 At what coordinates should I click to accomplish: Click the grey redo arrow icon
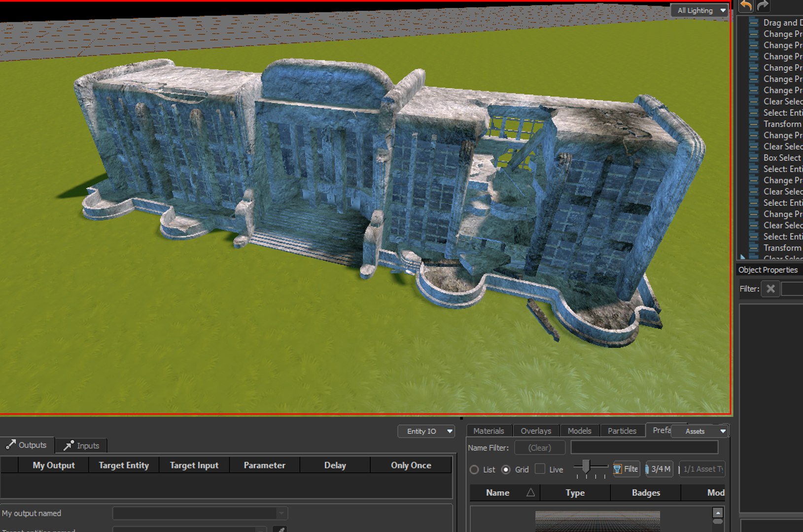coord(763,6)
